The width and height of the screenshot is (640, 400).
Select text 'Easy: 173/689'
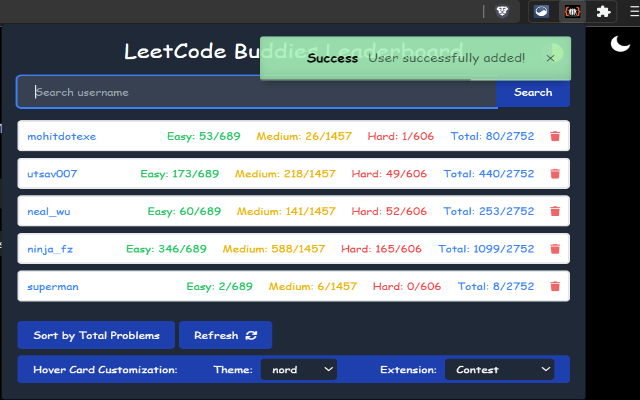tap(180, 174)
